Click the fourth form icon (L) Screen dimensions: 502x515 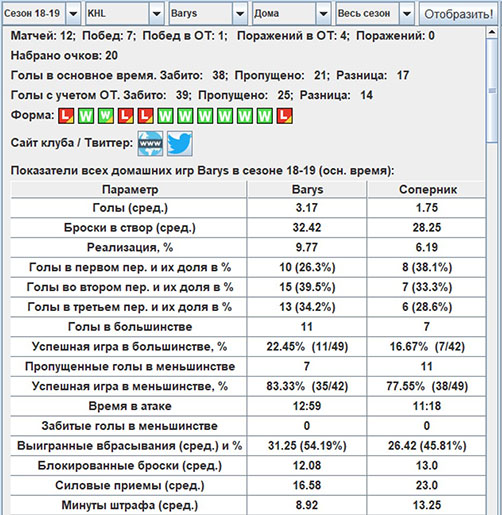point(126,116)
